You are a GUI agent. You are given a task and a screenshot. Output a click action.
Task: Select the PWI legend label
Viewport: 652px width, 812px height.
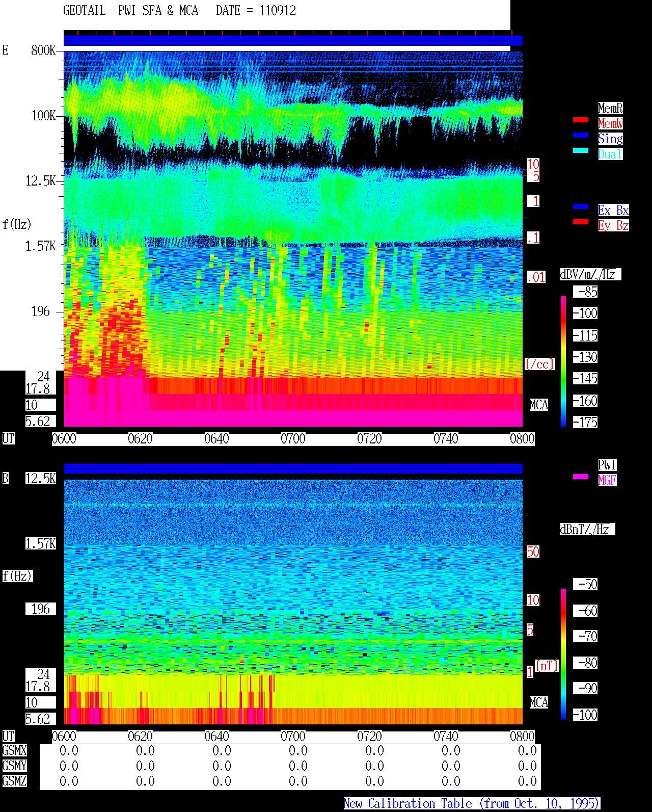point(607,465)
